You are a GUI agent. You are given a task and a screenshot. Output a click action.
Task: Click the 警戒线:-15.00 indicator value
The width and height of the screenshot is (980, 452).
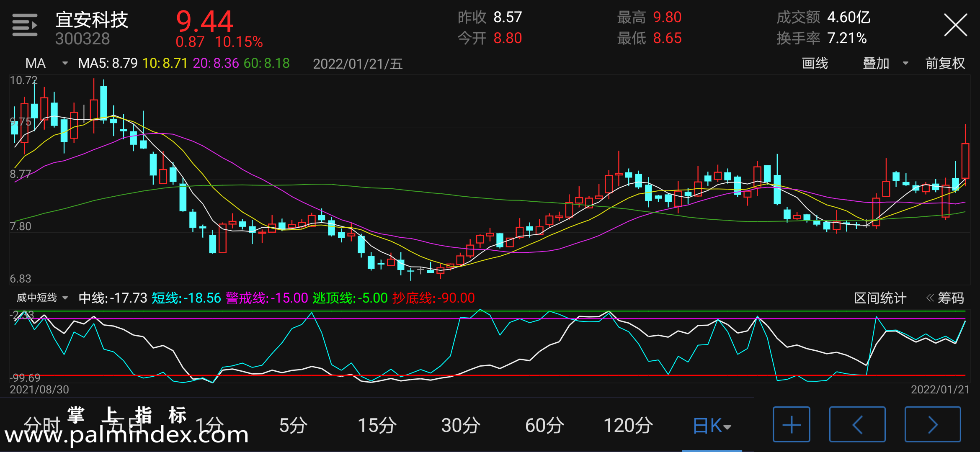pyautogui.click(x=267, y=298)
